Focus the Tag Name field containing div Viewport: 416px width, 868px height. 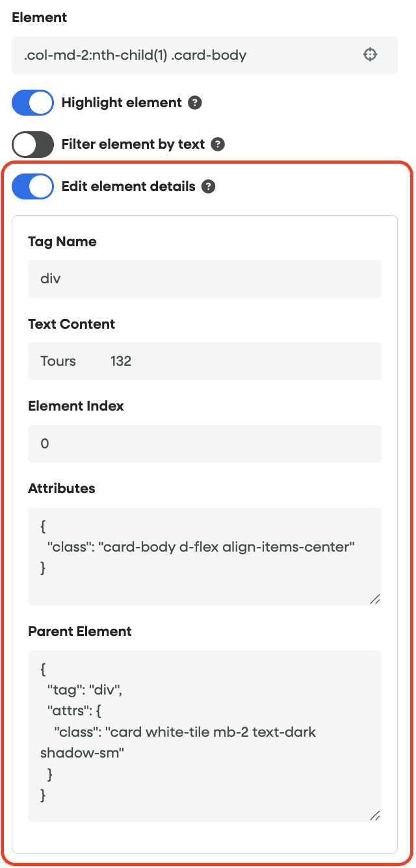(x=205, y=279)
